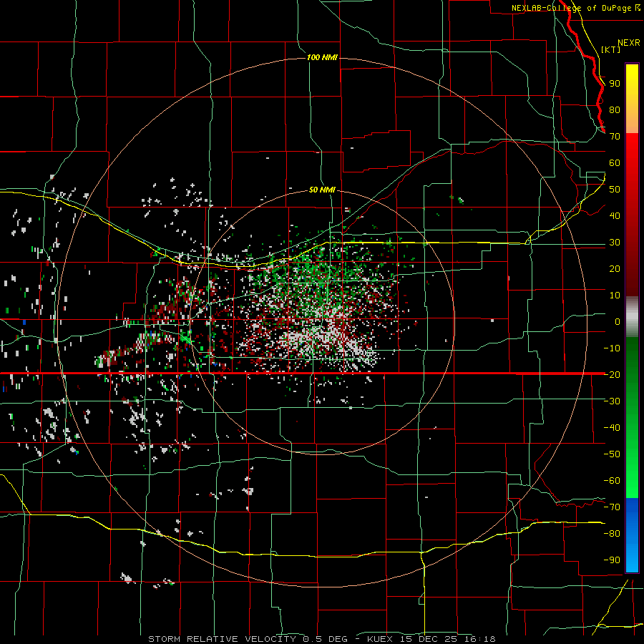Viewport: 644px width, 644px height.
Task: Pick the gray zero-velocity color bar segment
Action: (x=632, y=317)
